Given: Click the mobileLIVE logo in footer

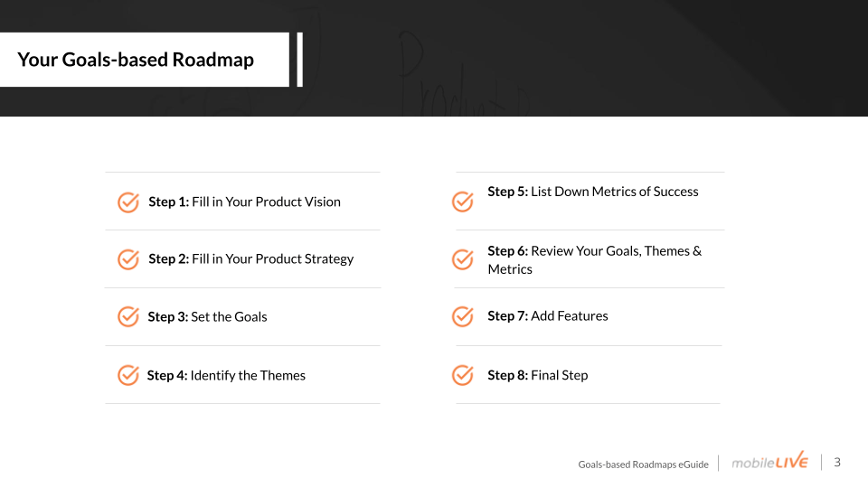Looking at the screenshot, I should click(x=769, y=461).
